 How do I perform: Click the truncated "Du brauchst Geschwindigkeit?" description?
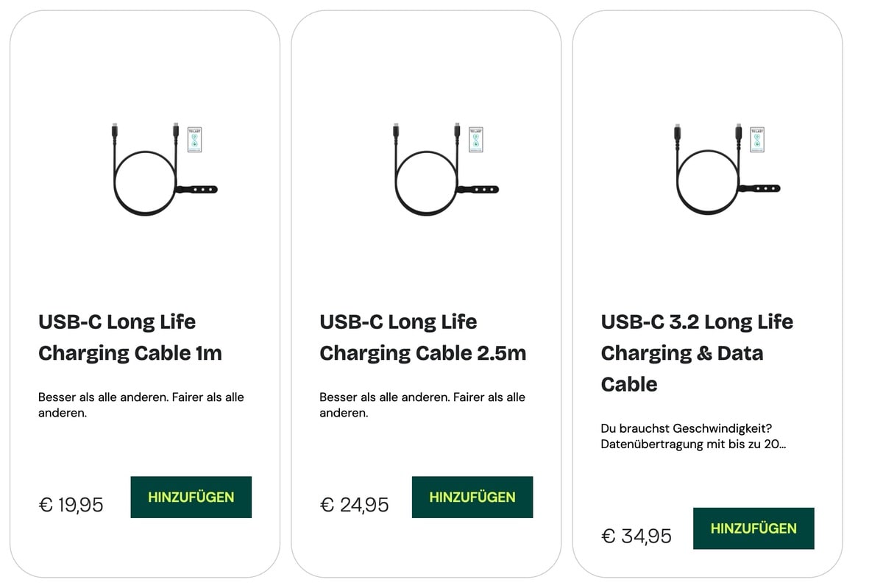click(x=692, y=436)
